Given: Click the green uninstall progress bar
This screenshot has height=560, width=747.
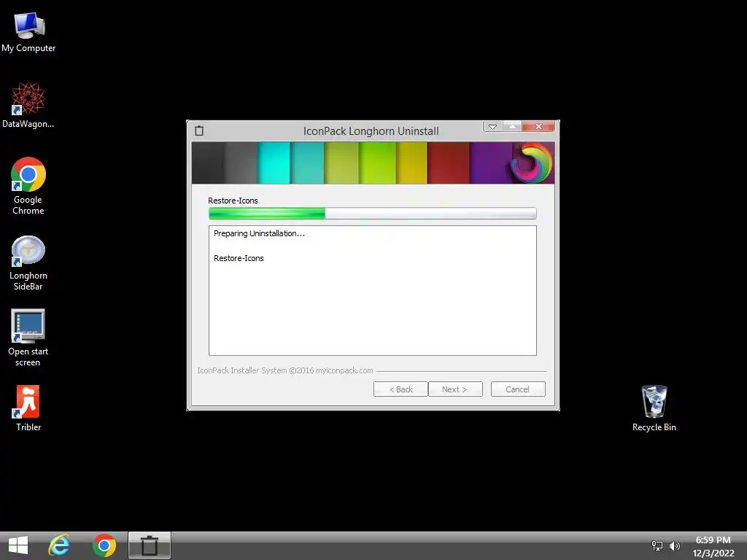Looking at the screenshot, I should click(373, 214).
